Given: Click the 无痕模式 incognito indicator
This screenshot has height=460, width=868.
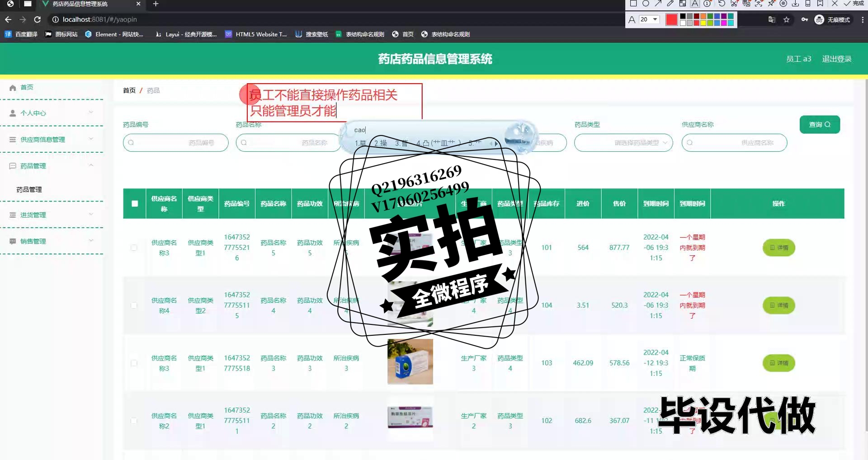Looking at the screenshot, I should [832, 19].
